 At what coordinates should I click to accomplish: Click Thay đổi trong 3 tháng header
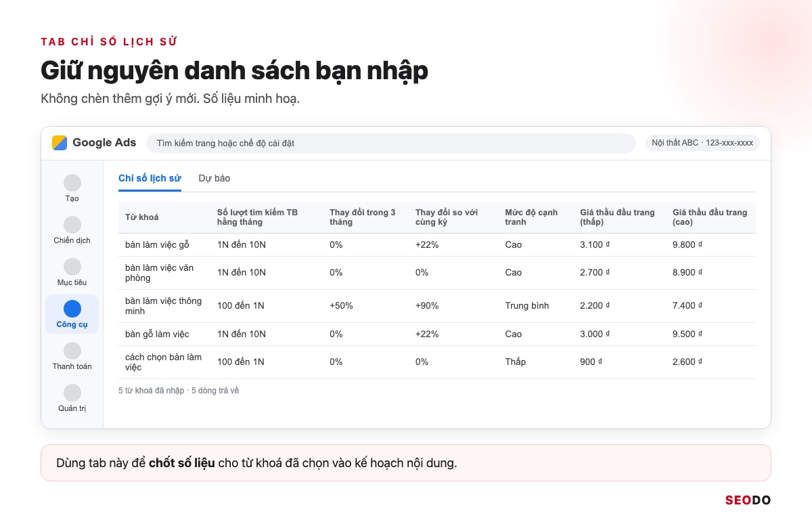point(363,217)
